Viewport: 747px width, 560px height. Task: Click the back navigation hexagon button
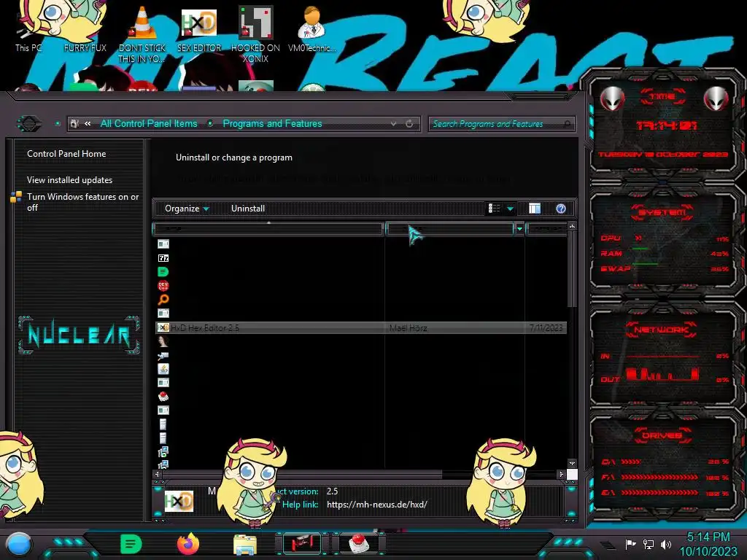tap(29, 124)
